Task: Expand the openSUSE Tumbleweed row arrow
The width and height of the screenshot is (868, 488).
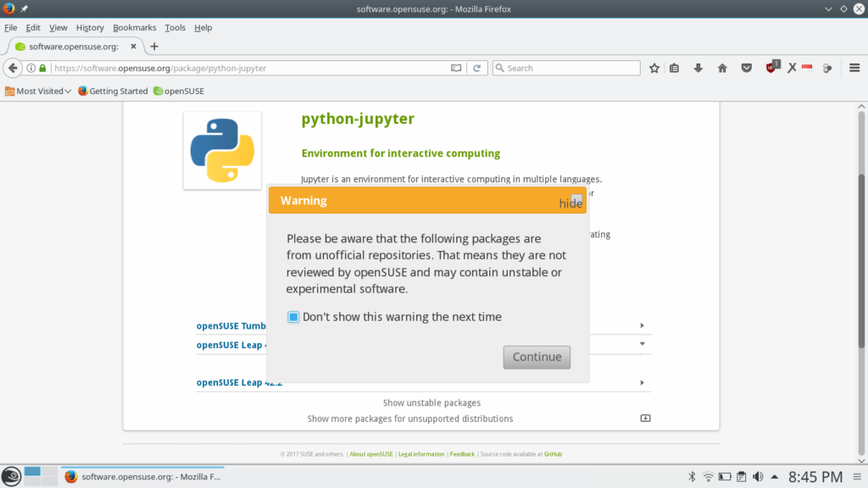Action: (x=643, y=325)
